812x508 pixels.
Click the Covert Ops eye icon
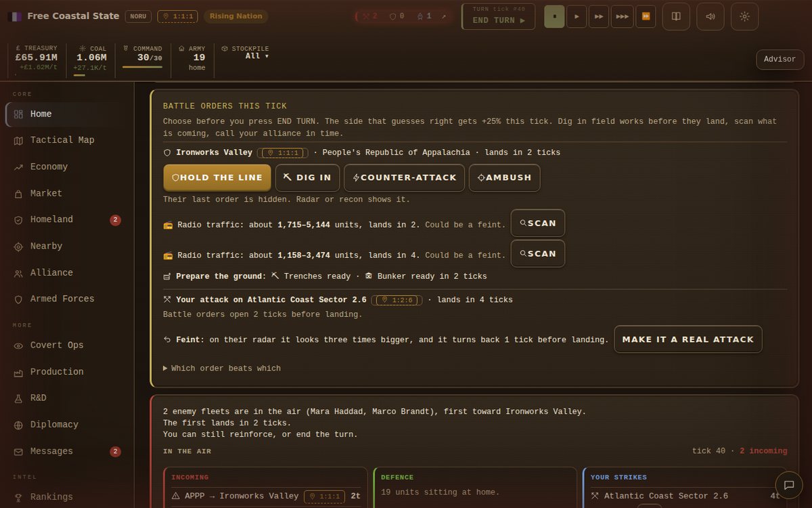pyautogui.click(x=18, y=345)
